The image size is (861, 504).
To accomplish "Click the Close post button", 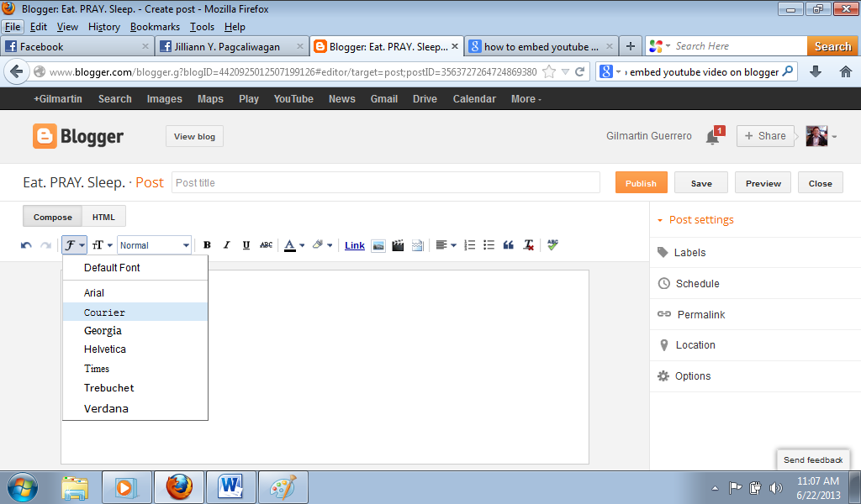I will tap(821, 183).
